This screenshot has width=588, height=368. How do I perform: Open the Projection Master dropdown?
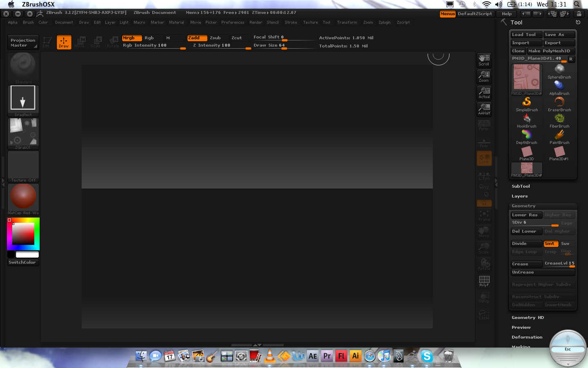pyautogui.click(x=23, y=43)
